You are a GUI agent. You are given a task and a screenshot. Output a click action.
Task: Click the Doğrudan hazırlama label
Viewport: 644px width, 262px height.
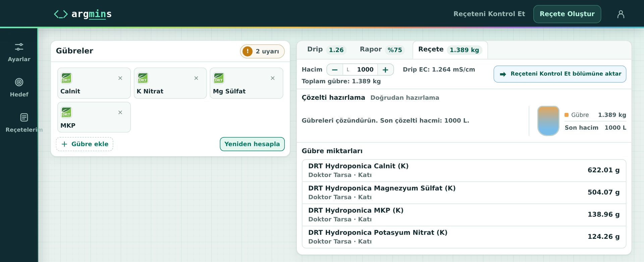(405, 98)
